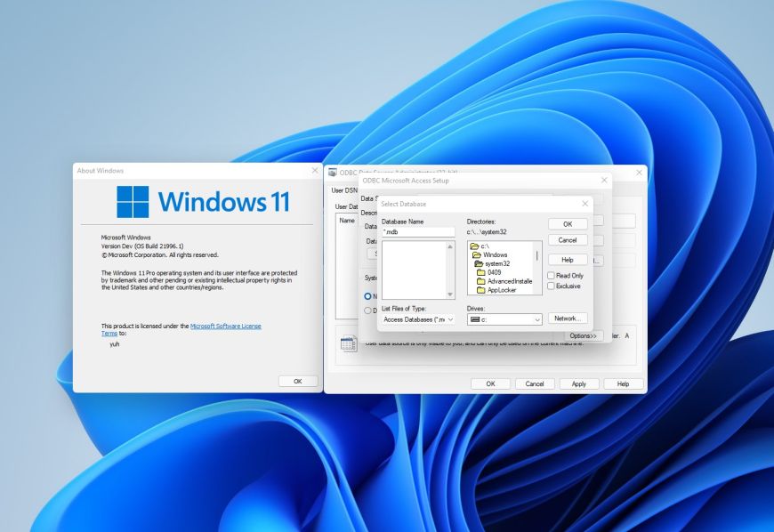Close the About Windows dialog
The image size is (774, 532).
315,170
